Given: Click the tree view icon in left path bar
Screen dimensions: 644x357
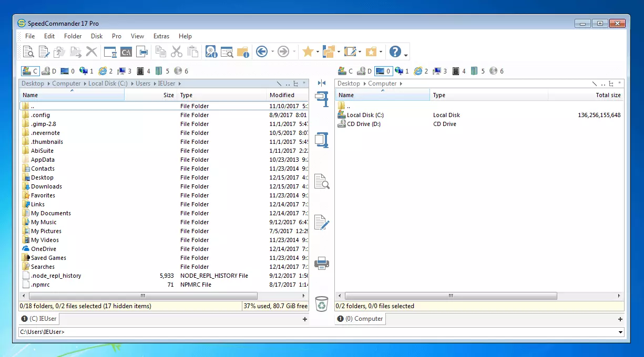Looking at the screenshot, I should (x=296, y=83).
